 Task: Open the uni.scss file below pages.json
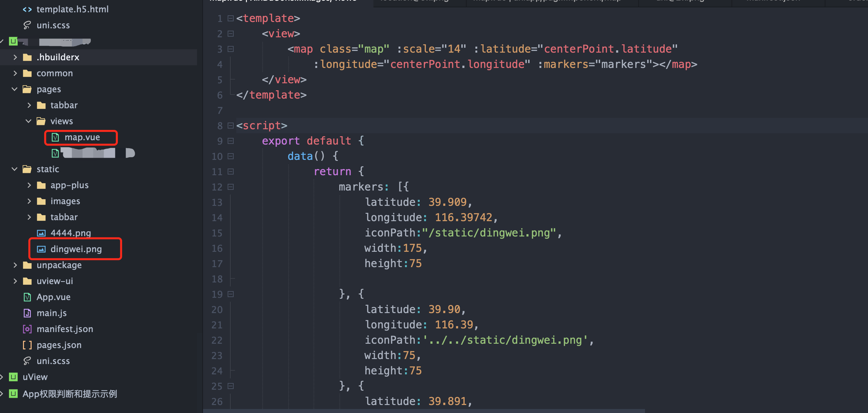point(53,361)
